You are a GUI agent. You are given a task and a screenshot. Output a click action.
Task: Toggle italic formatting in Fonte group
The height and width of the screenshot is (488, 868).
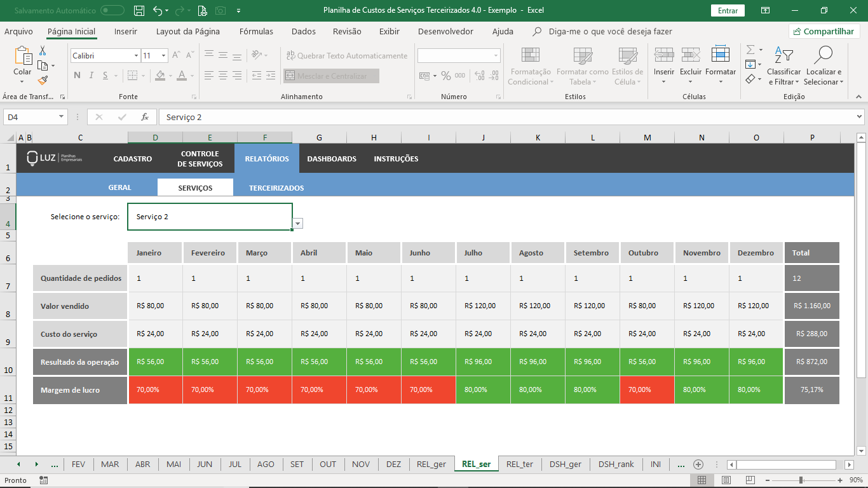pos(91,76)
